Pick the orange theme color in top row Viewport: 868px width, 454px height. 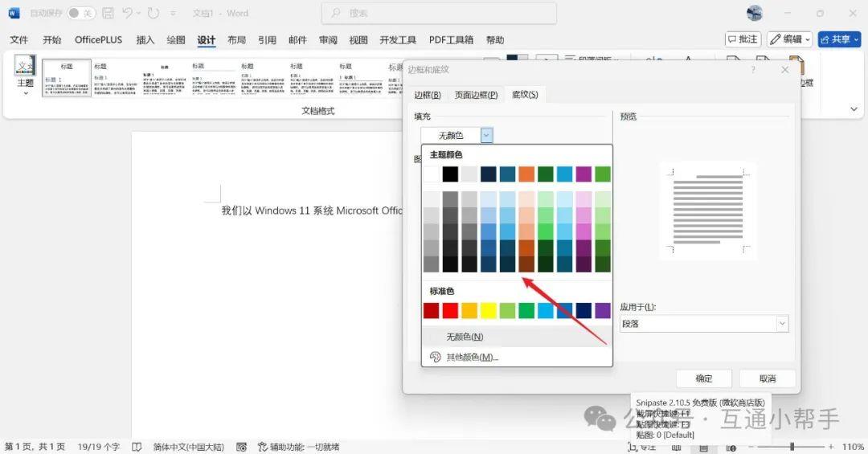point(526,174)
